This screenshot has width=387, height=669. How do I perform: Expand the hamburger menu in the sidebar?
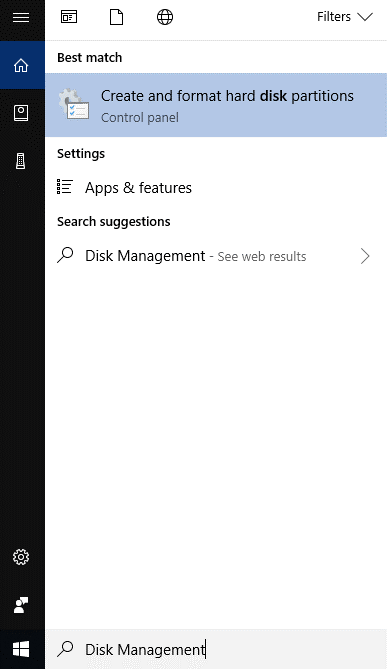tap(21, 17)
